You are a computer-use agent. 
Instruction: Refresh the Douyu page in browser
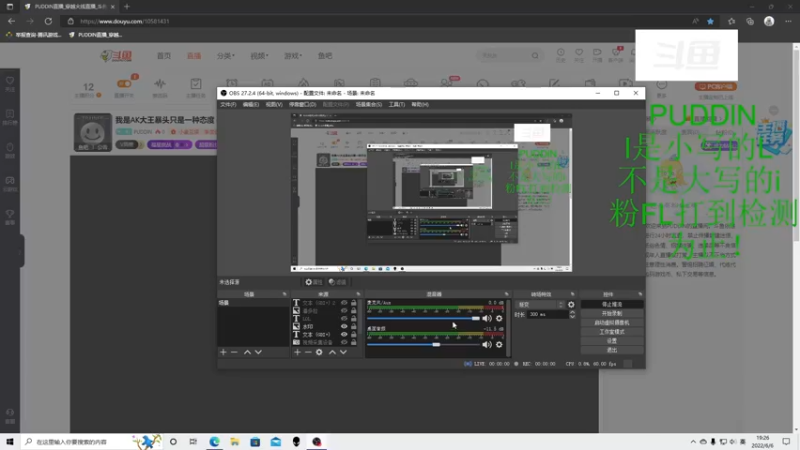tap(48, 21)
